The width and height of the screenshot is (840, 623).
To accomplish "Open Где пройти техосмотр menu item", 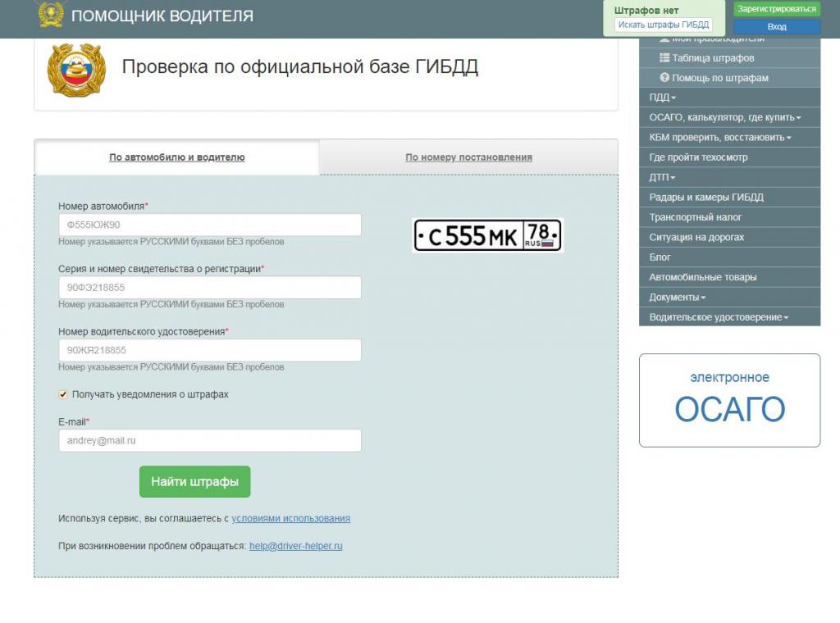I will point(729,157).
